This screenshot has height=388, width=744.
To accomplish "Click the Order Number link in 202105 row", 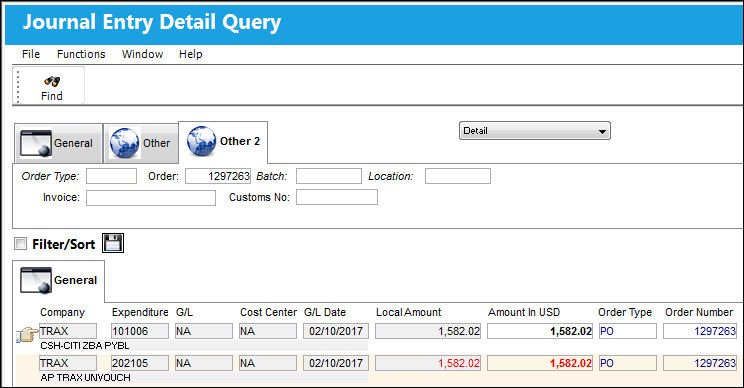I will (700, 363).
